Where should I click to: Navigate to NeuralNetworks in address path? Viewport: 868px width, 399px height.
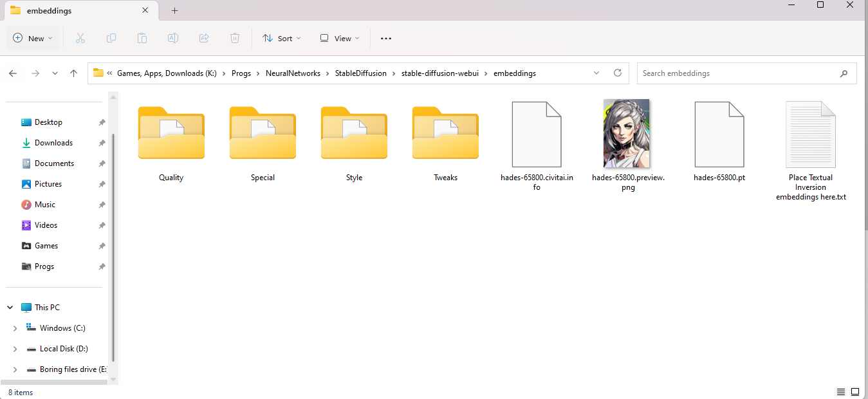point(293,73)
